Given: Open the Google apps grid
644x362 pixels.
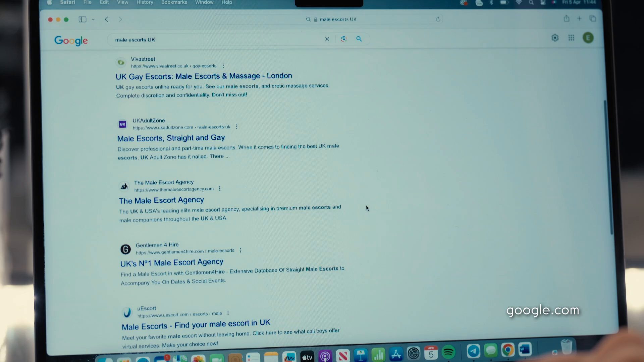Looking at the screenshot, I should pyautogui.click(x=571, y=38).
